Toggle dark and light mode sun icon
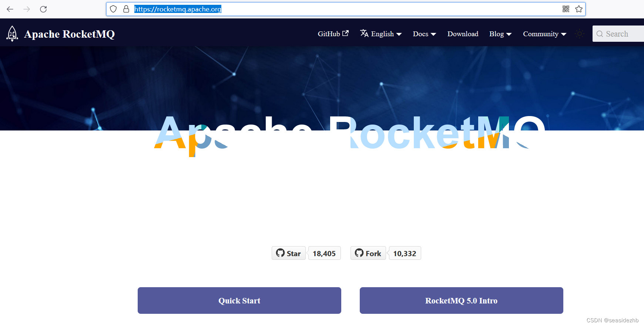This screenshot has width=644, height=326. (580, 34)
